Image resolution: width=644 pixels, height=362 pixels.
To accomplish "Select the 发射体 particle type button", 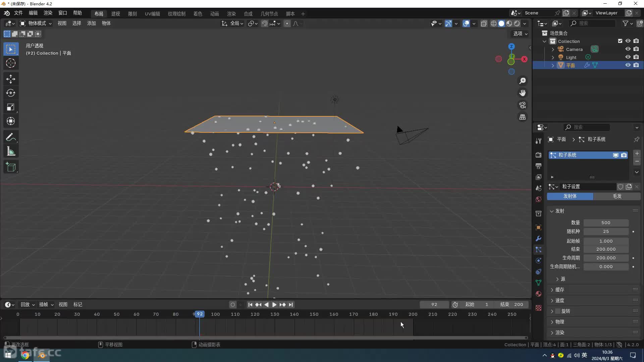I will tap(570, 196).
